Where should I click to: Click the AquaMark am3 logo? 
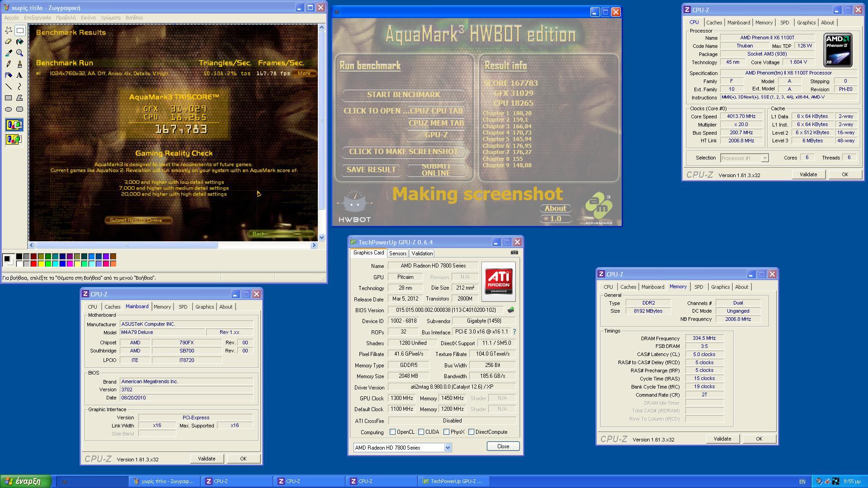pos(599,209)
